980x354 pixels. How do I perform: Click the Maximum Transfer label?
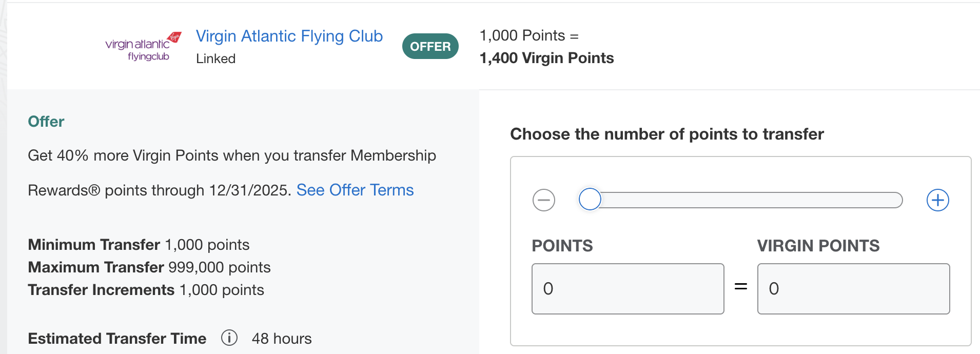[96, 267]
